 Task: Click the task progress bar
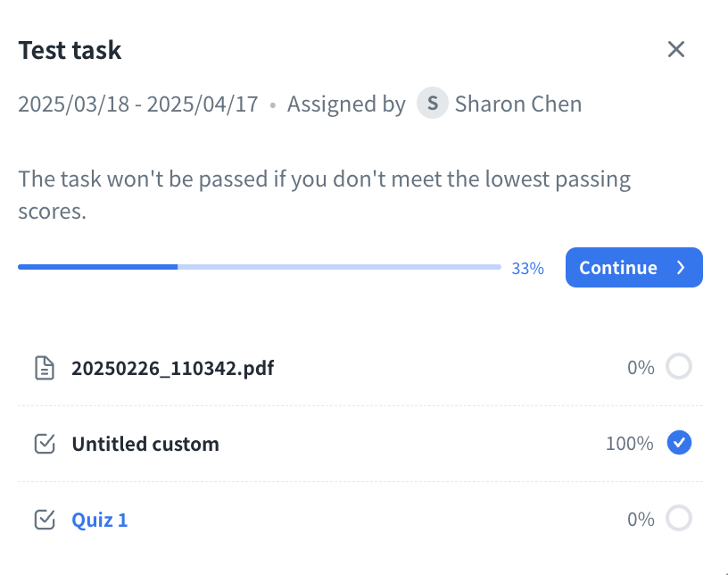point(259,267)
